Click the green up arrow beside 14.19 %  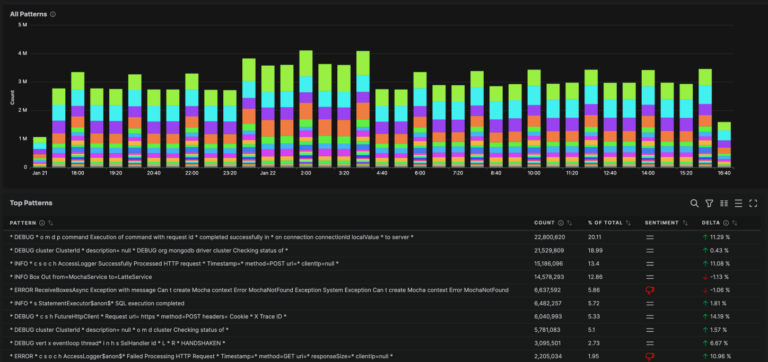pyautogui.click(x=705, y=317)
